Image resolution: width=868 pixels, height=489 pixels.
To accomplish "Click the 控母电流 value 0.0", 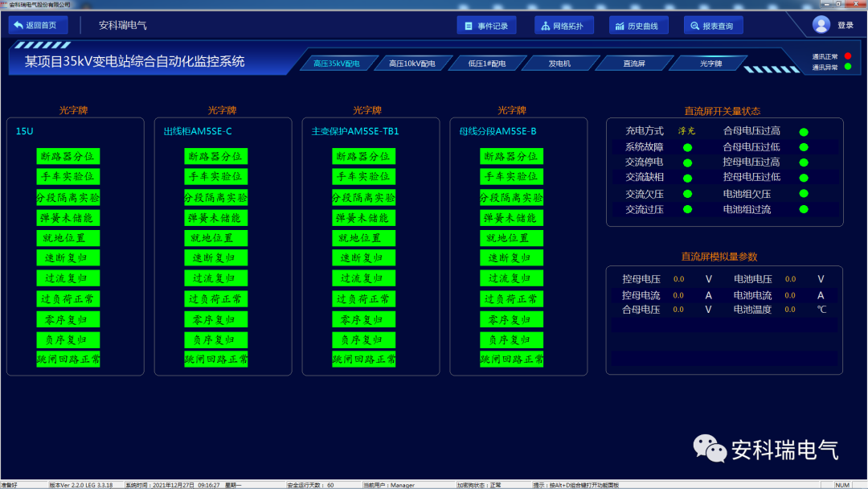I will tap(678, 295).
